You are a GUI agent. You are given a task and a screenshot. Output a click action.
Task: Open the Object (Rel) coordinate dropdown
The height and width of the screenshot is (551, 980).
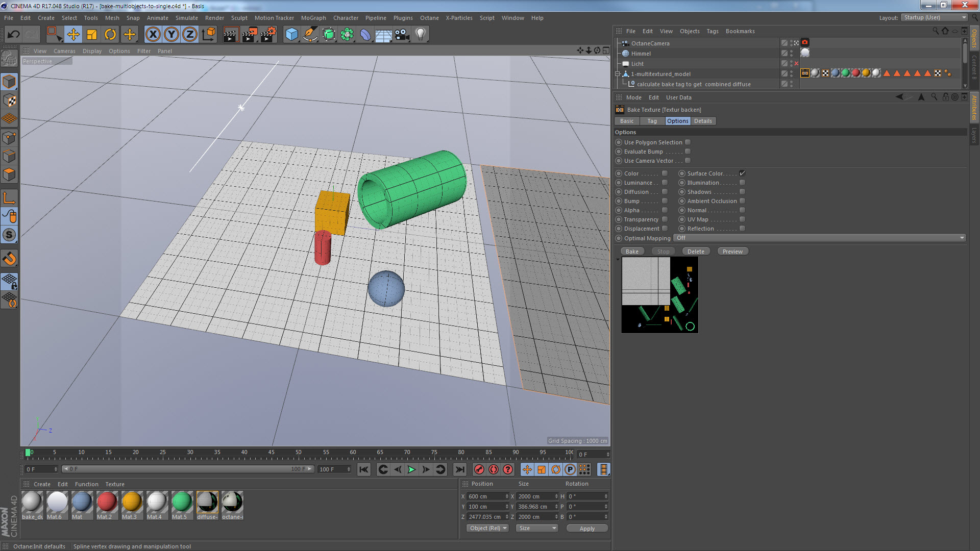(x=487, y=528)
